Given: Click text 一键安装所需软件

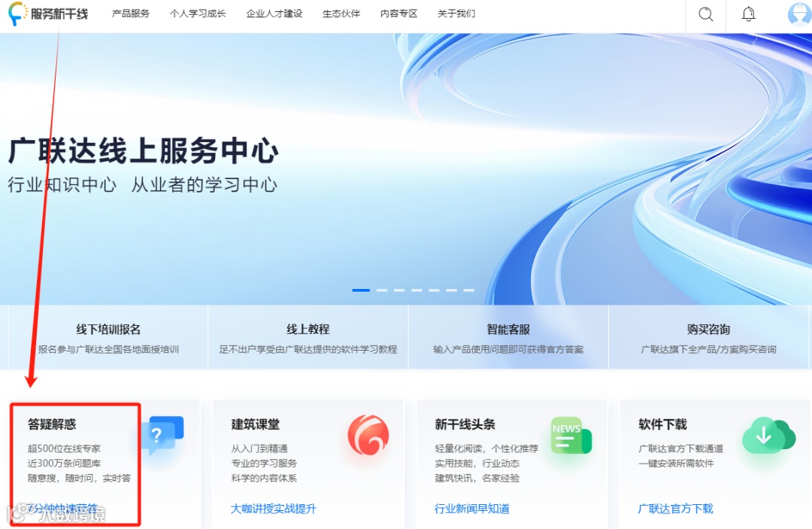Looking at the screenshot, I should click(677, 464).
